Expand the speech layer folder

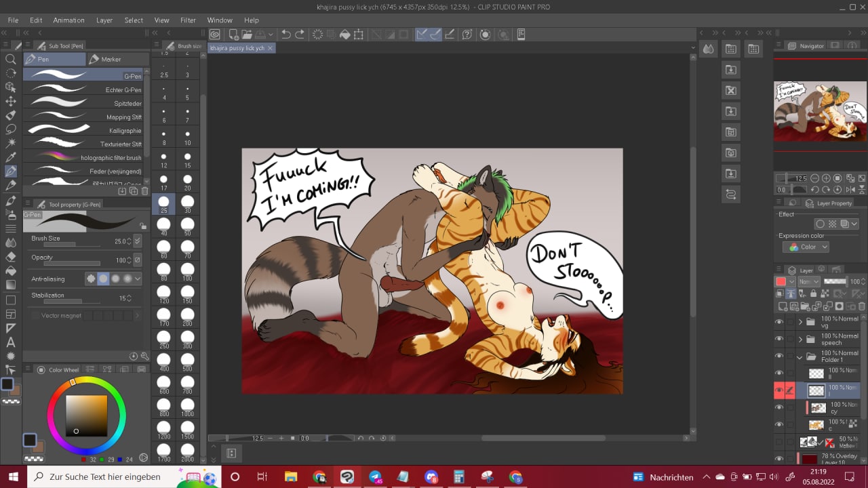(800, 340)
